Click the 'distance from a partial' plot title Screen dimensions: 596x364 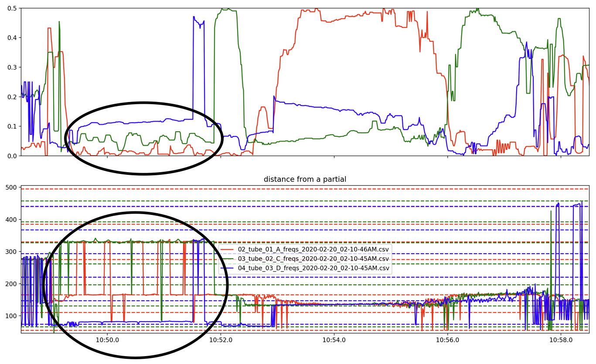(x=305, y=179)
